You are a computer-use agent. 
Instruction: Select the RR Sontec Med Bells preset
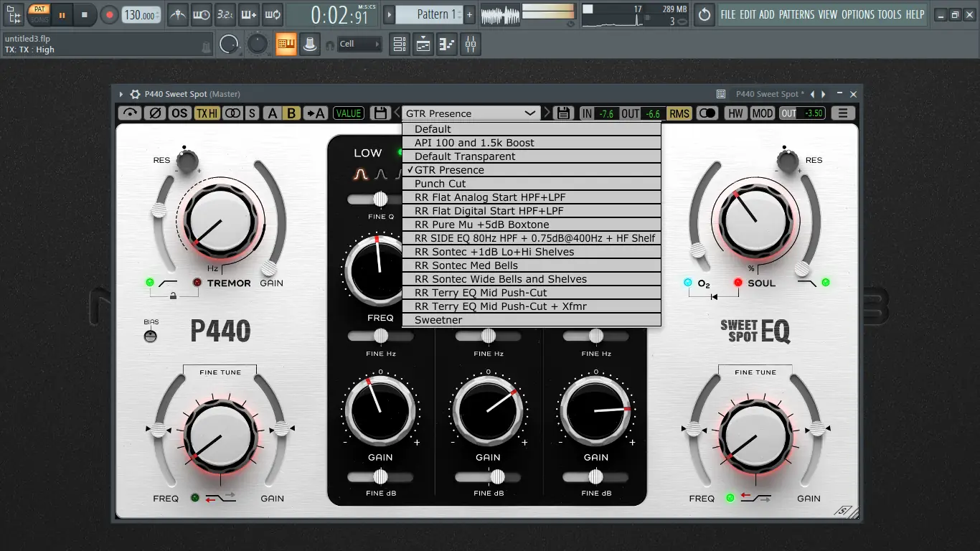532,265
